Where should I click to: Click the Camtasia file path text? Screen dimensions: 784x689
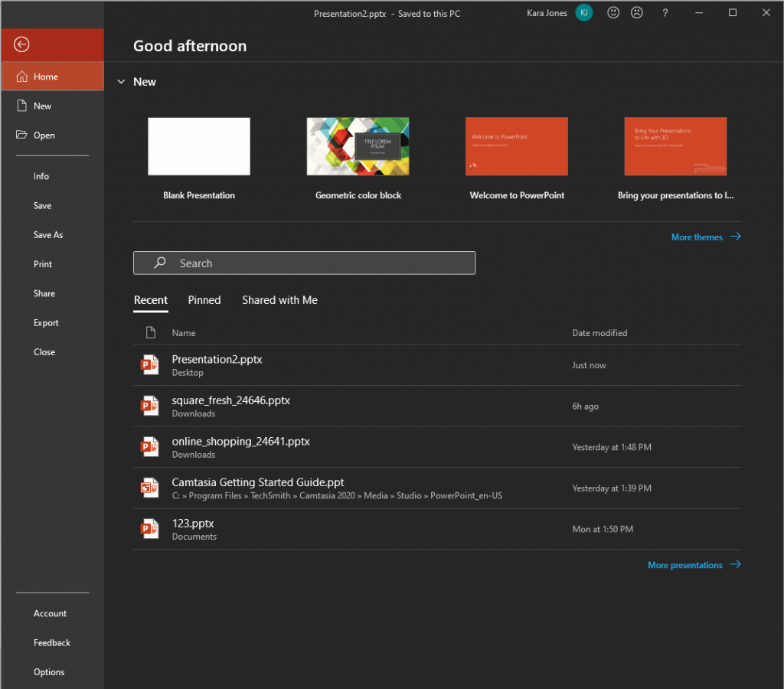[x=337, y=495]
